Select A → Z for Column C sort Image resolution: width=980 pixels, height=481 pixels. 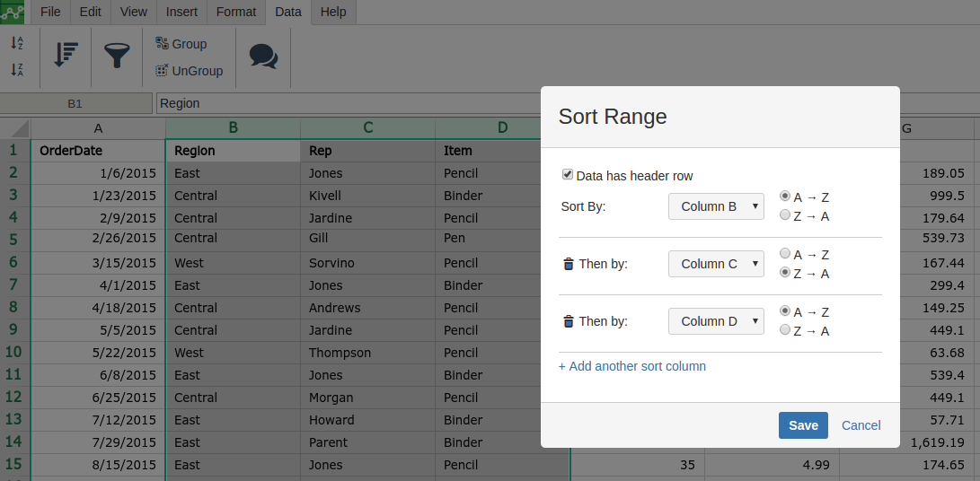click(785, 254)
